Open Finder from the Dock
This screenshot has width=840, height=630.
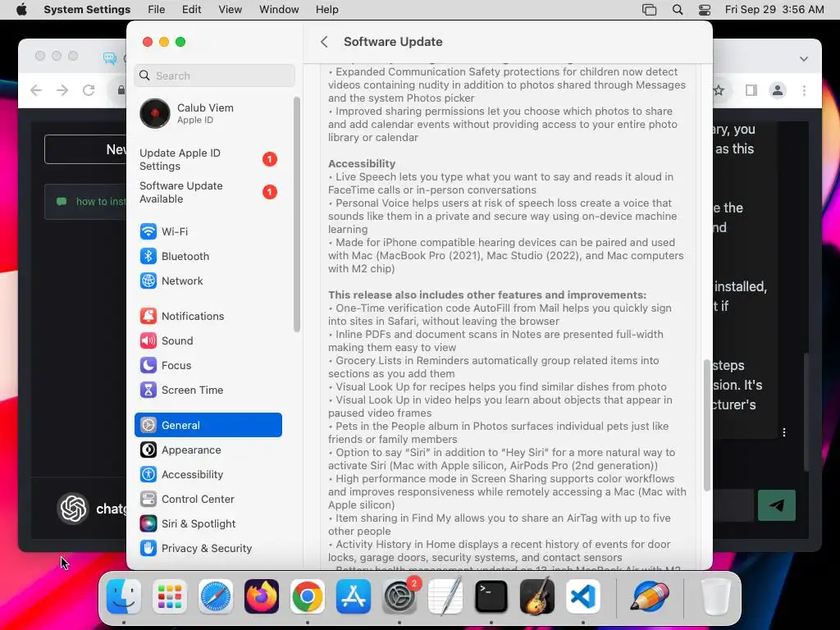click(124, 596)
